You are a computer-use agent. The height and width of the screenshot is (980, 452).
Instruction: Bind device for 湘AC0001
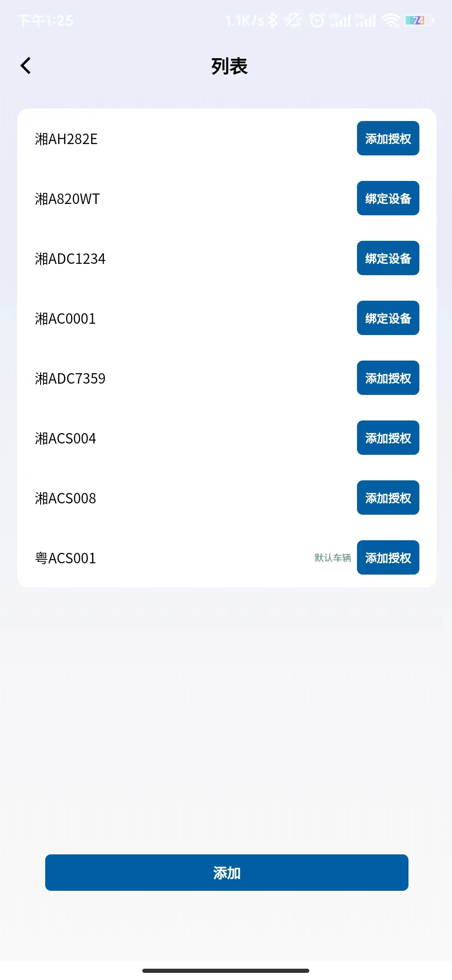[388, 318]
